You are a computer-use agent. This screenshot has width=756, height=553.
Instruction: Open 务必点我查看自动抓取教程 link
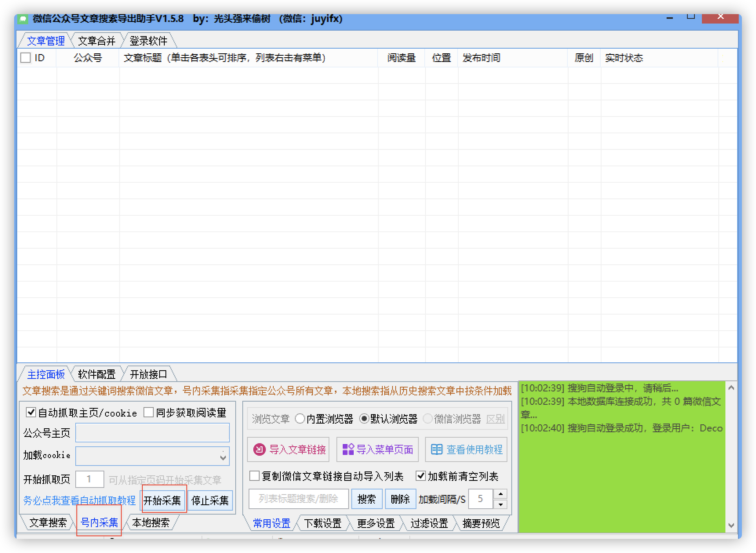79,500
